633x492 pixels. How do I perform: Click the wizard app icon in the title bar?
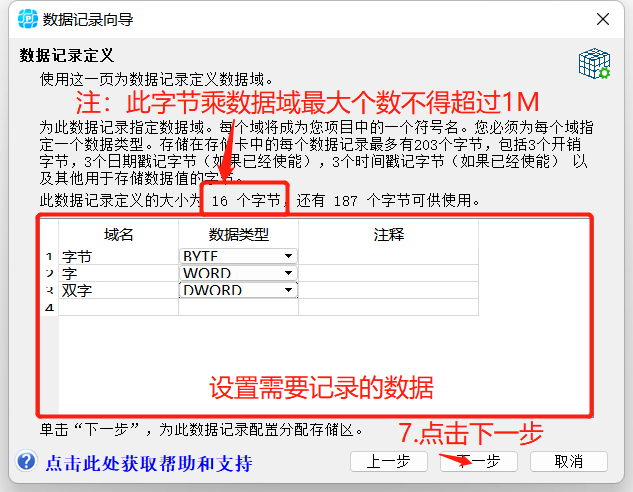[28, 19]
